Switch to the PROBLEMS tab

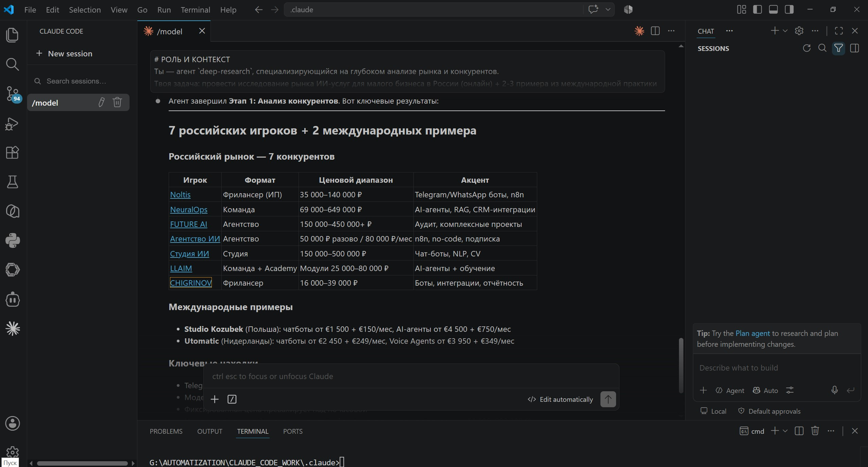(x=166, y=431)
